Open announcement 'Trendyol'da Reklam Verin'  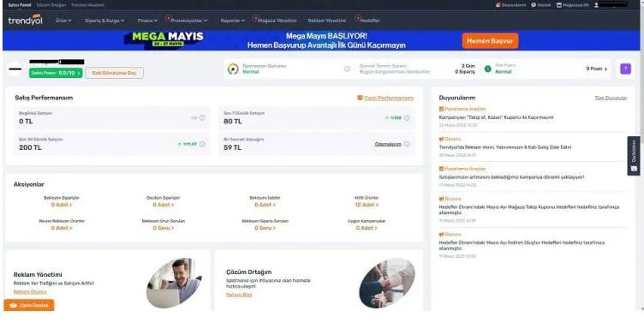coord(504,147)
